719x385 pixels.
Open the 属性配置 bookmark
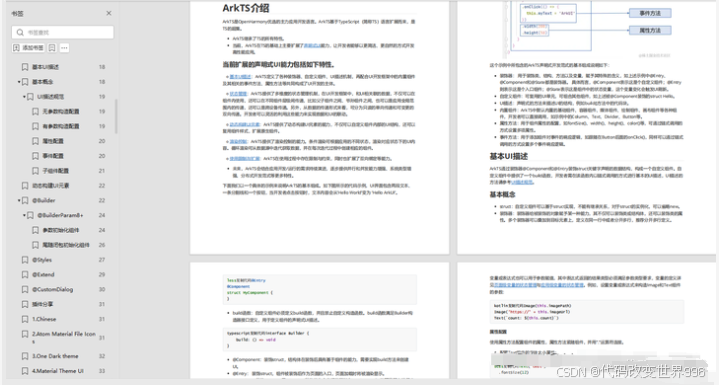coord(53,141)
